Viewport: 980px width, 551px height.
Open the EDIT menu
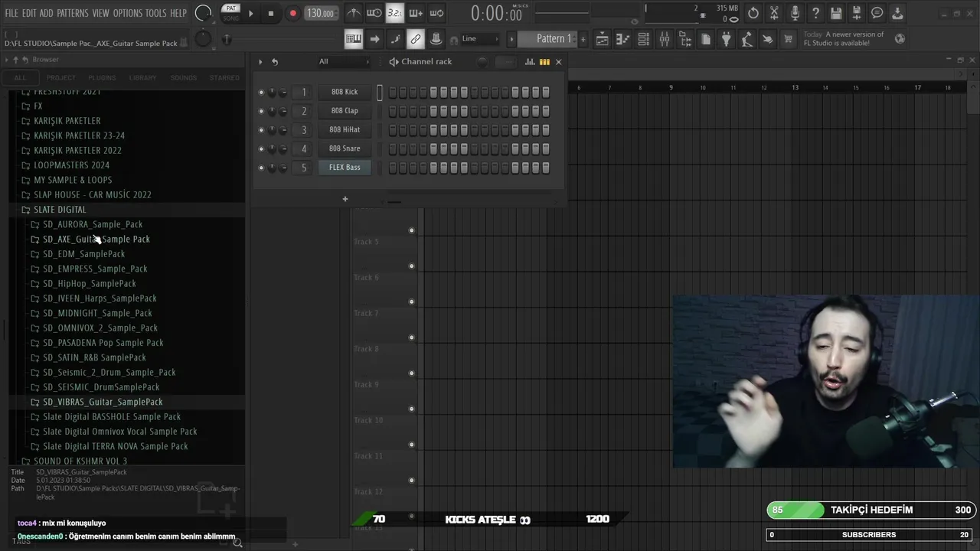[29, 13]
